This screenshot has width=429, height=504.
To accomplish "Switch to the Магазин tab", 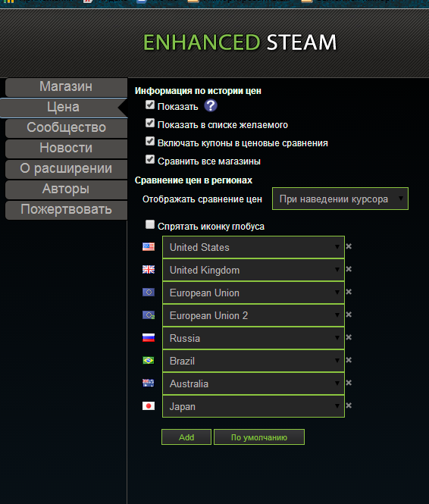I will (66, 87).
